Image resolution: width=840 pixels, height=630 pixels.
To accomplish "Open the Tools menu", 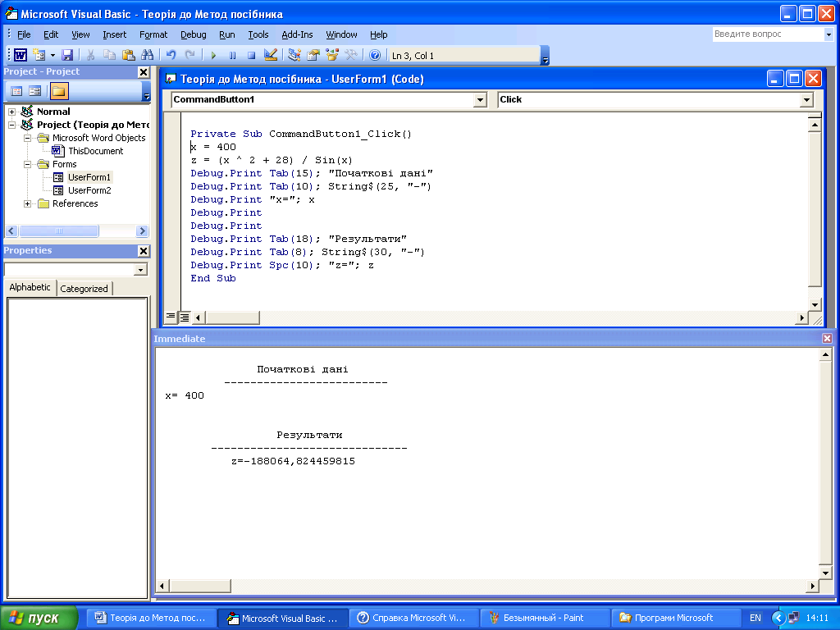I will coord(258,34).
